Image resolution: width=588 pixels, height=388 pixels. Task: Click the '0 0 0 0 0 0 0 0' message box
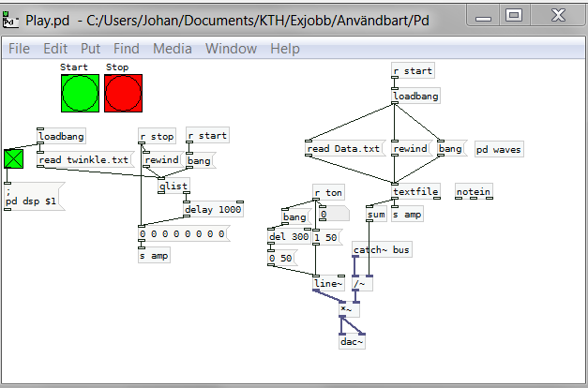pos(184,234)
